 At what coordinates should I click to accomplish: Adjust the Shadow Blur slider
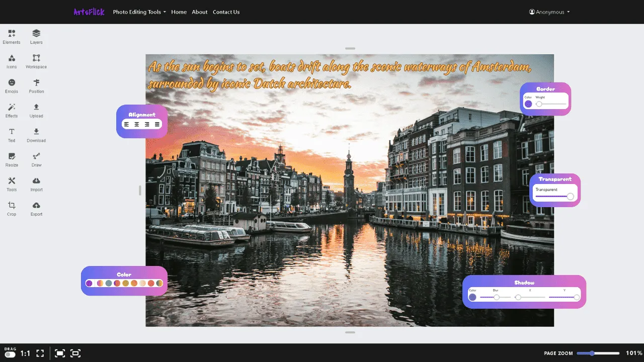(496, 297)
